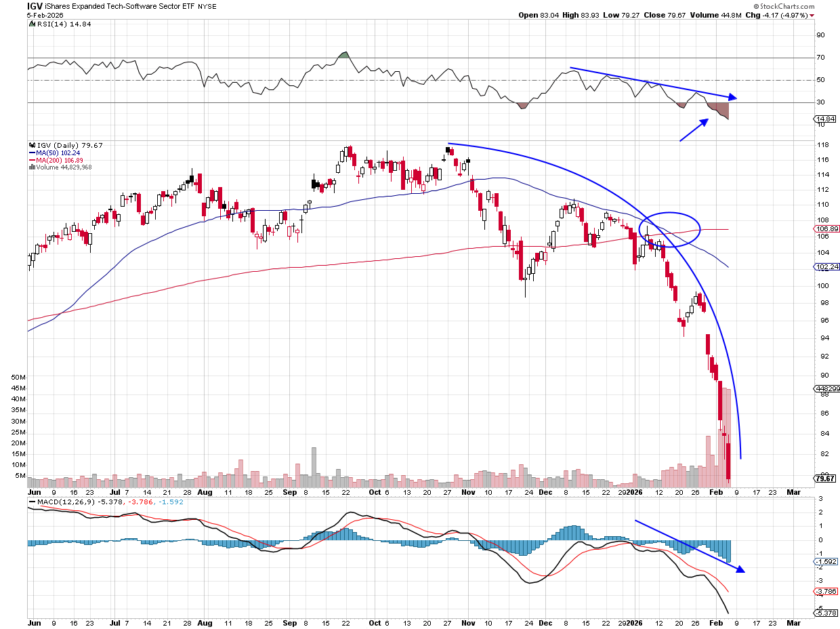Click the 2026 year marker on the price axis
Image resolution: width=840 pixels, height=629 pixels.
pyautogui.click(x=633, y=491)
